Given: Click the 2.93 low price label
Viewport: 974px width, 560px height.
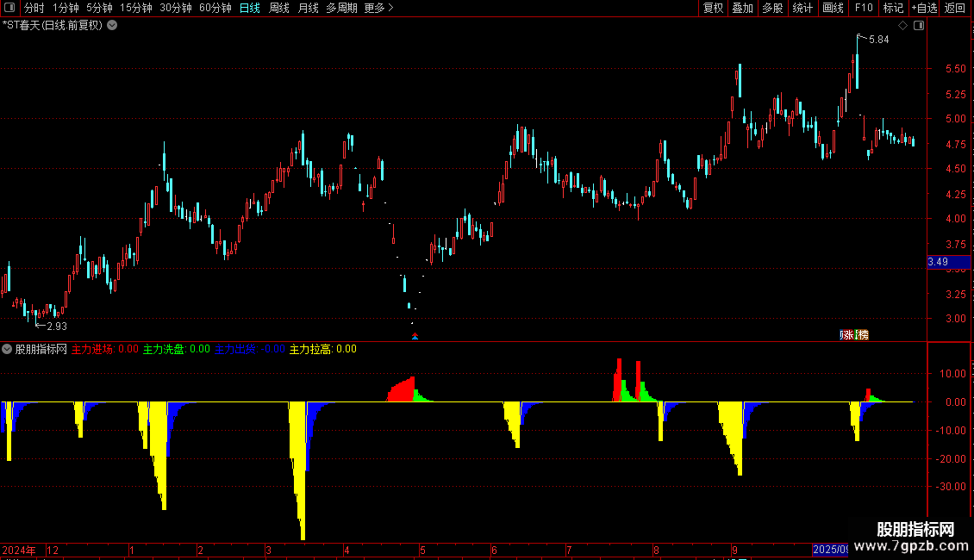Looking at the screenshot, I should pos(57,327).
